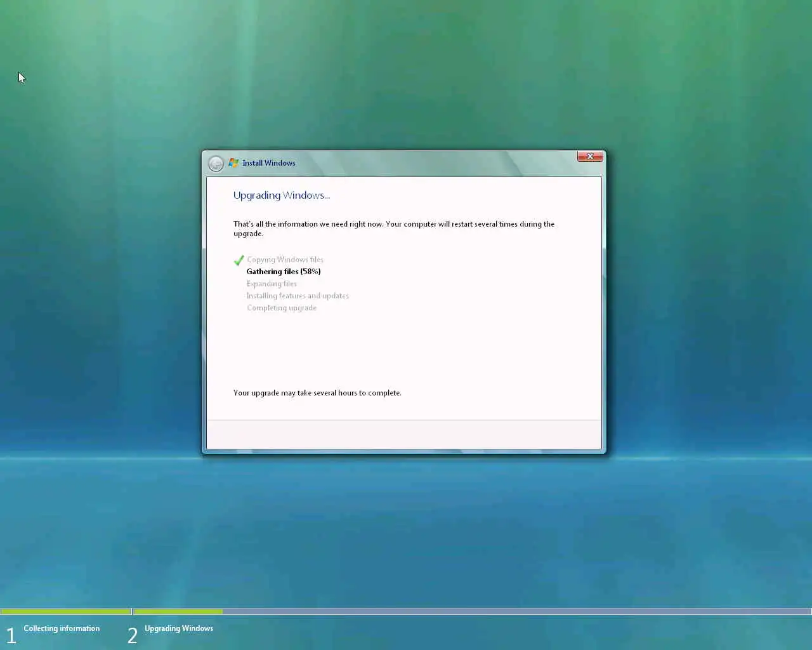The width and height of the screenshot is (812, 650).
Task: Click the round back arrow button
Action: 216,164
